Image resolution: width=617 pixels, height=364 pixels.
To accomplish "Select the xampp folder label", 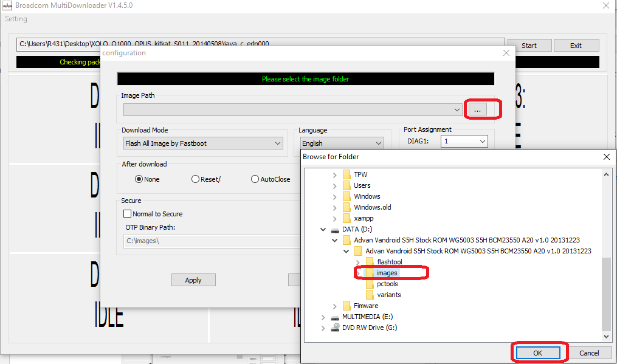I will coord(364,218).
